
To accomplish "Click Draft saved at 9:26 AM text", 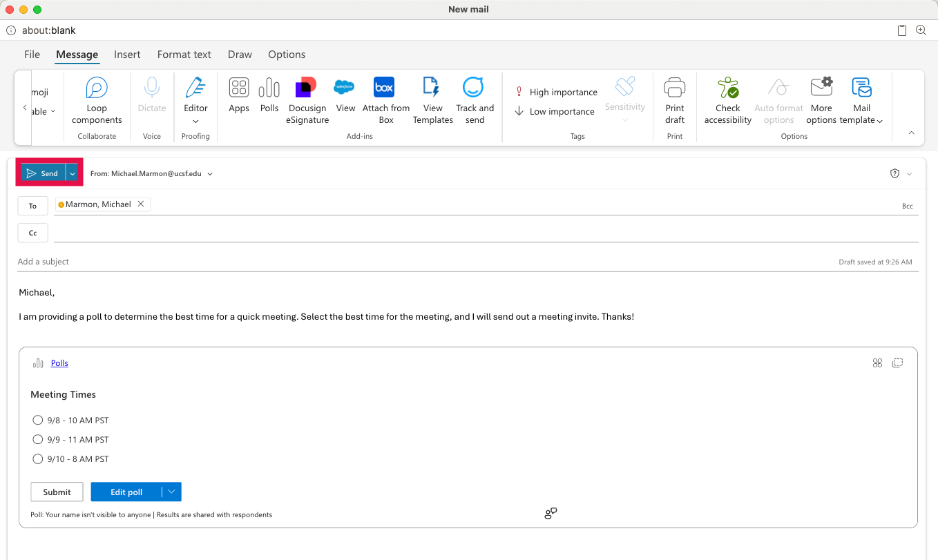I will coord(875,262).
